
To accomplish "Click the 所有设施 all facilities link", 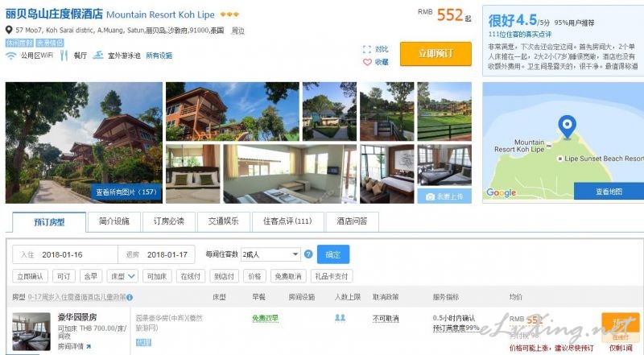I will [x=159, y=56].
